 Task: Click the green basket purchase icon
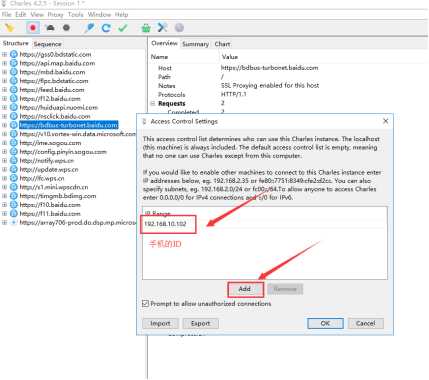click(146, 28)
